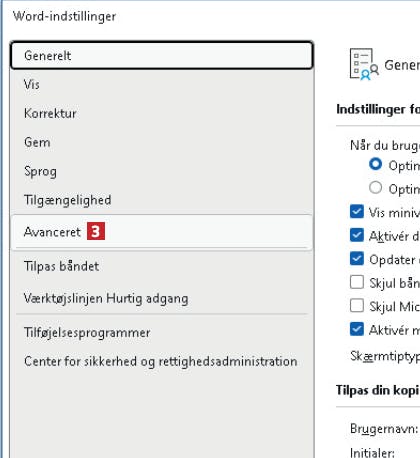The image size is (420, 458).
Task: Open the Gem settings page
Action: click(x=162, y=142)
